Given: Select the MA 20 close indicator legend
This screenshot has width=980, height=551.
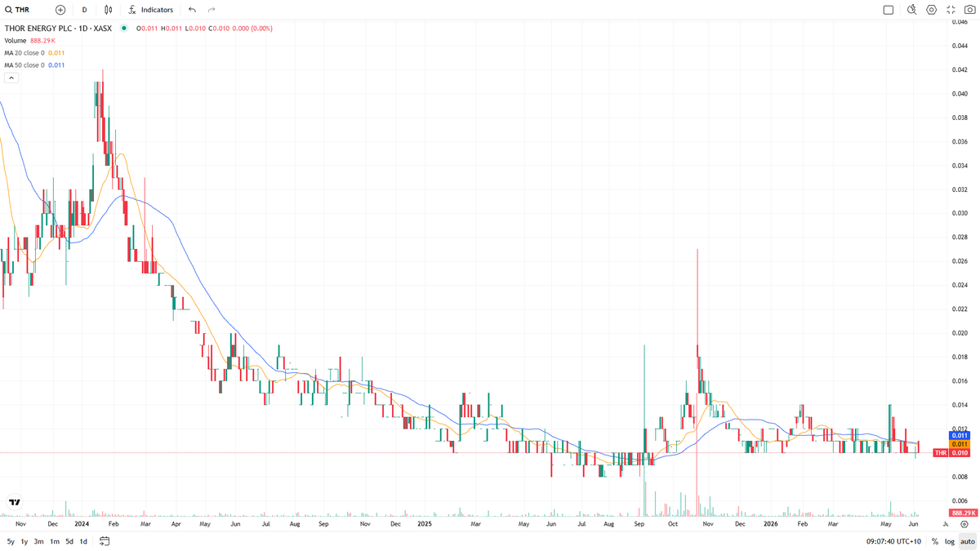Looking at the screenshot, I should (x=24, y=52).
